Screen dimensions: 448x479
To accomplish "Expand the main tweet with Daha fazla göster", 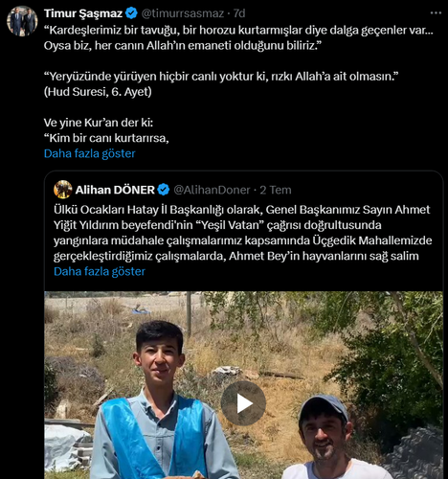I will [x=90, y=153].
